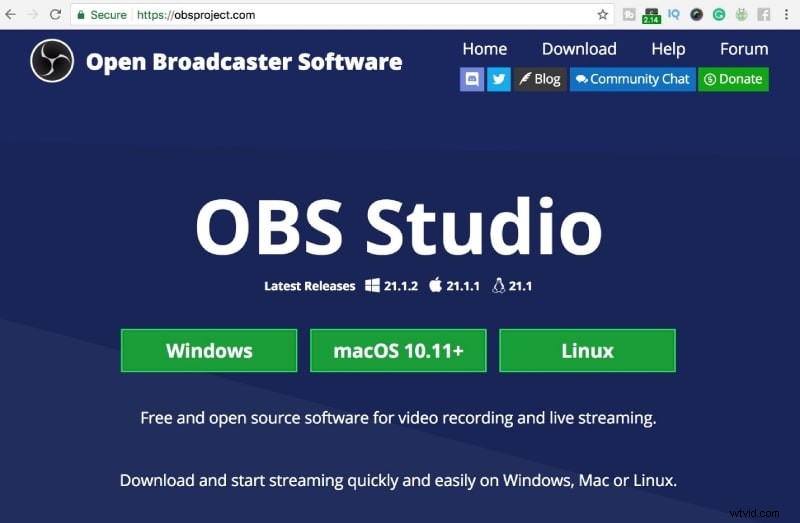Screen dimensions: 800x523
Task: Click the Linux 21.1 version number
Action: point(520,286)
